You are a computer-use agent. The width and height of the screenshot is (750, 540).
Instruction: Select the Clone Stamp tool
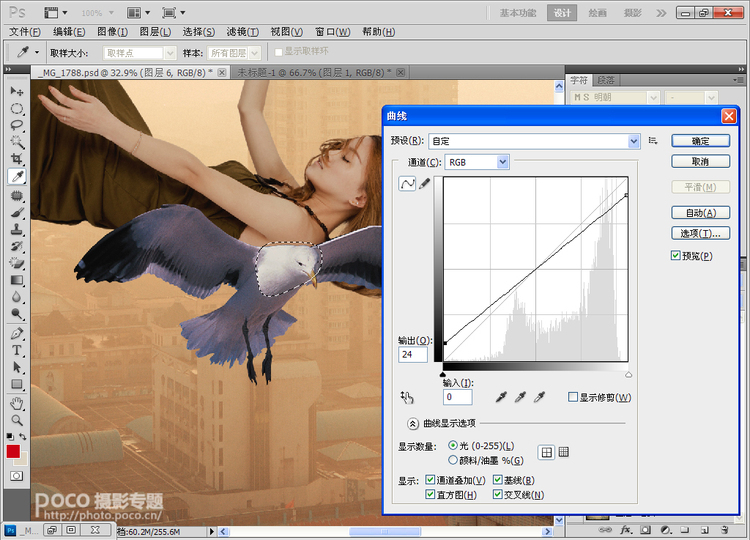click(x=17, y=230)
